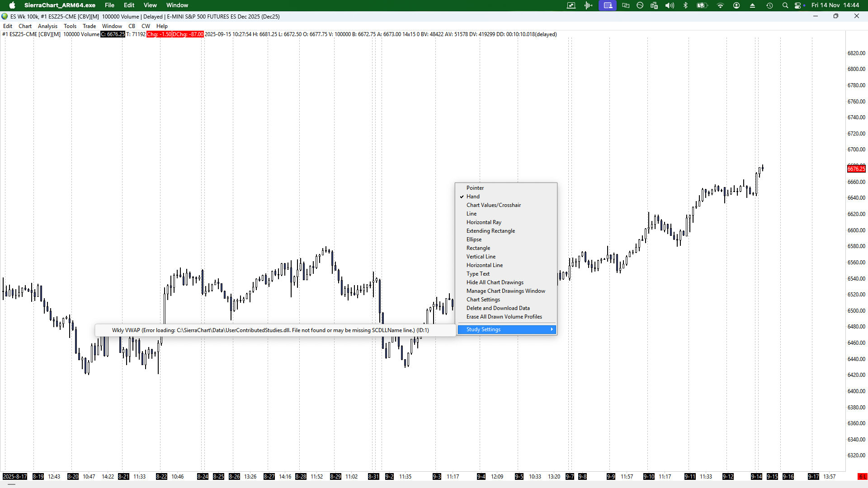Screen dimensions: 868x488
Task: Open Bluetooth status icon
Action: (685, 5)
